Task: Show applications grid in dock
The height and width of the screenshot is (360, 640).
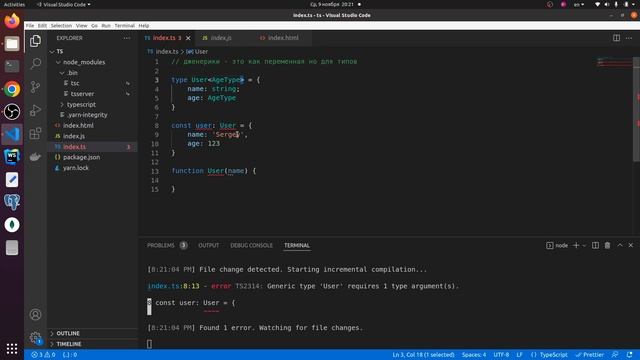Action: coord(12,348)
